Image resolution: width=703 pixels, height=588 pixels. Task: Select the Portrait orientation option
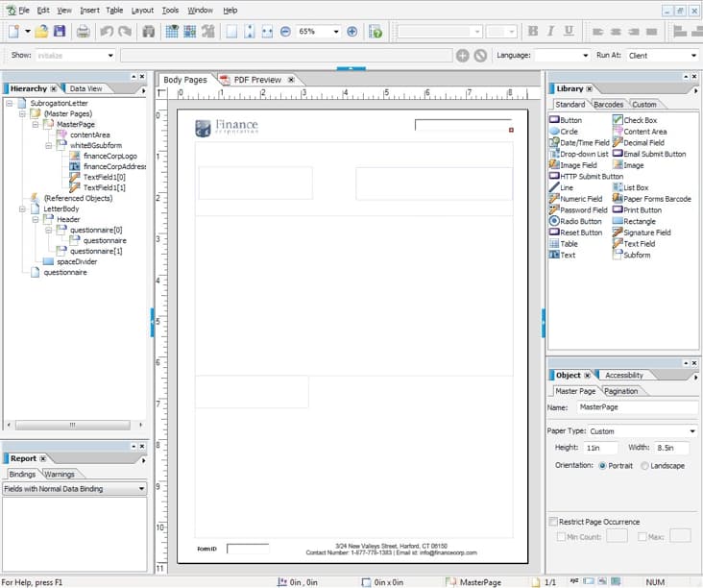point(602,466)
